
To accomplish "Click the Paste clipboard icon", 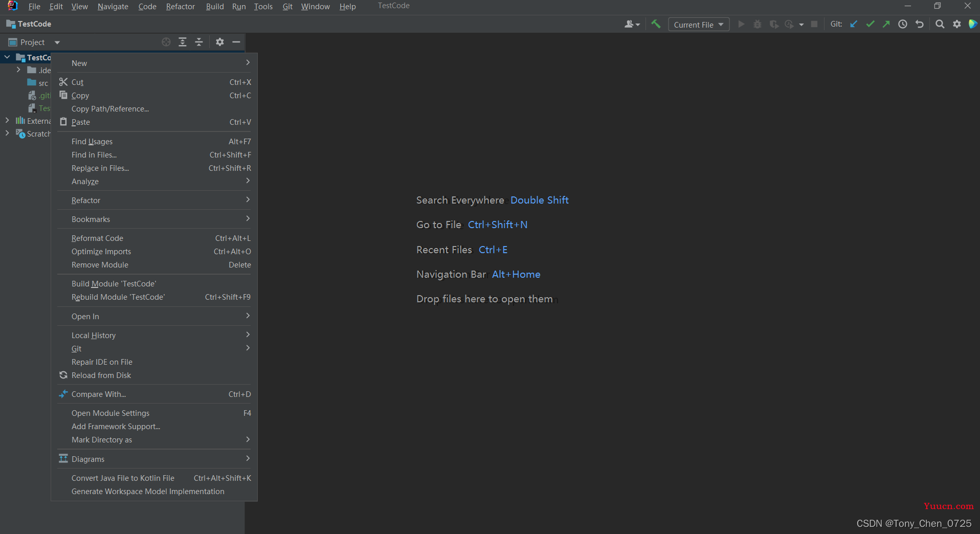I will tap(63, 122).
